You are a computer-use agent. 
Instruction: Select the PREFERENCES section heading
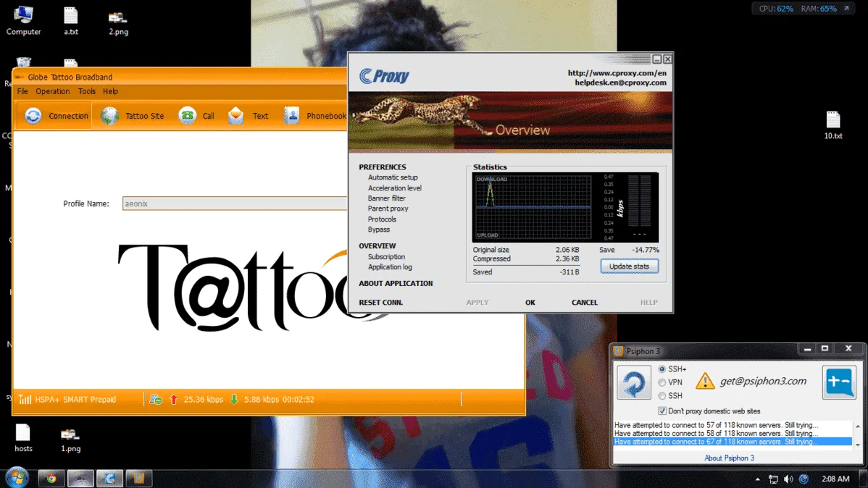pos(383,167)
